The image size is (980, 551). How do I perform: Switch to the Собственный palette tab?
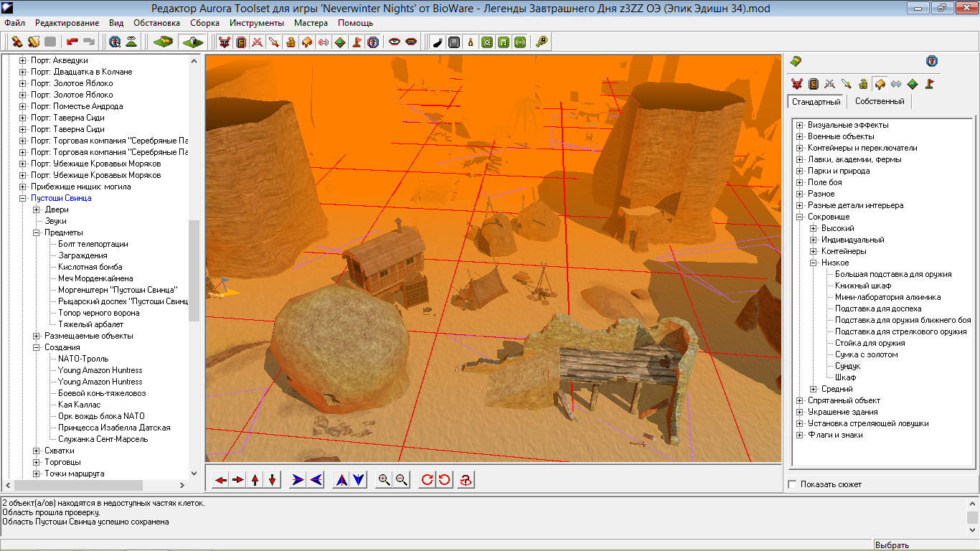coord(880,102)
